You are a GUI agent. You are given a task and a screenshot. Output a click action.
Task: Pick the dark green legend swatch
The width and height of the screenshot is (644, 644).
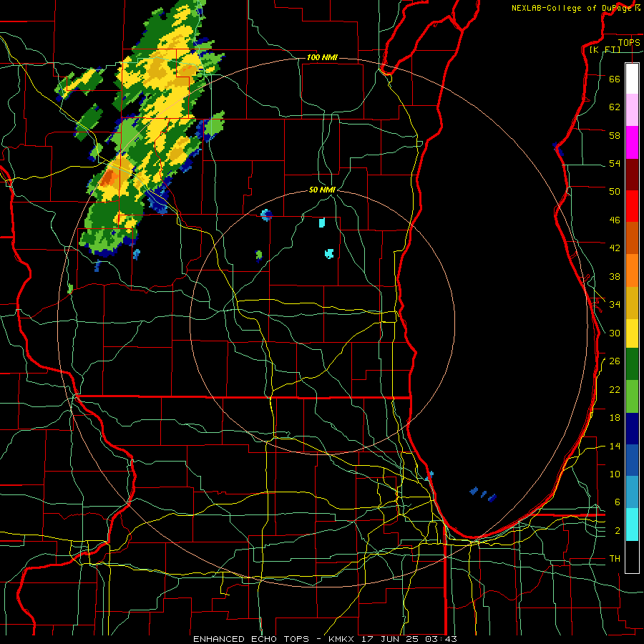[x=632, y=364]
